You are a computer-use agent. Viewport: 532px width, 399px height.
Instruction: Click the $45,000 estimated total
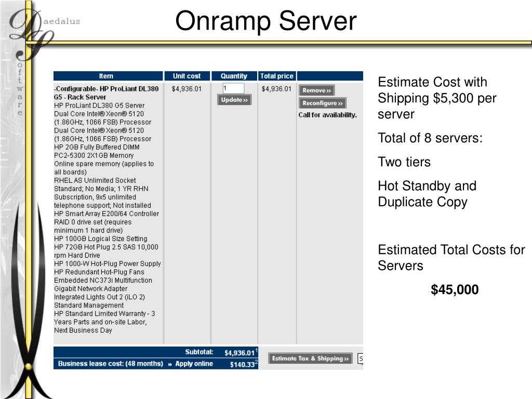[x=455, y=290]
